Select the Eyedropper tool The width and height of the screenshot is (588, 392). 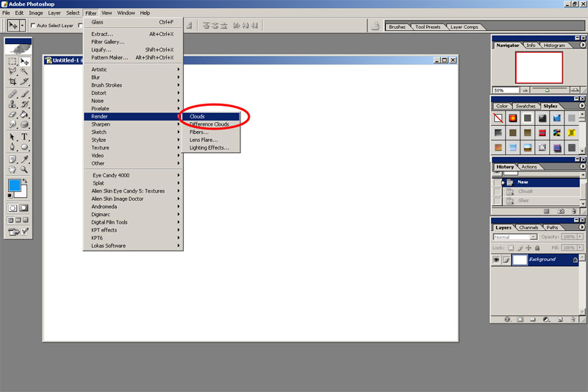[24, 160]
